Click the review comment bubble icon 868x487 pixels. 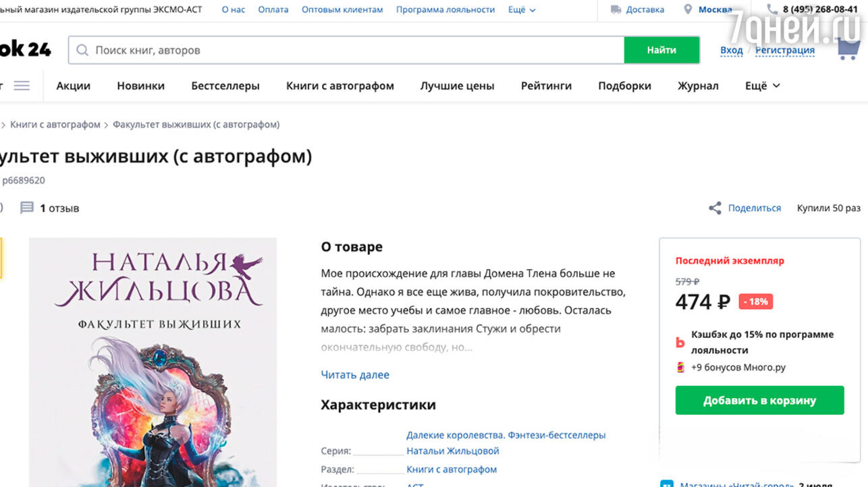click(x=27, y=208)
